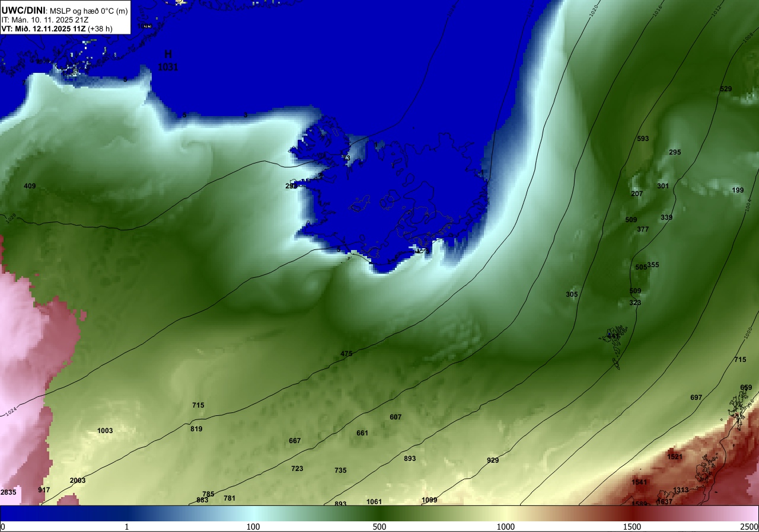The image size is (759, 532).
Task: Click the '339' height value
Action: point(666,217)
